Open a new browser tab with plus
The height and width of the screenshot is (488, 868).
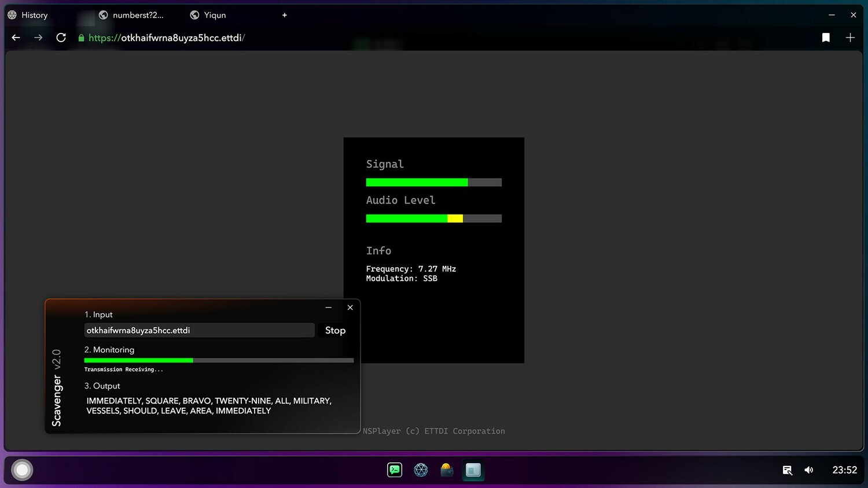pos(284,15)
